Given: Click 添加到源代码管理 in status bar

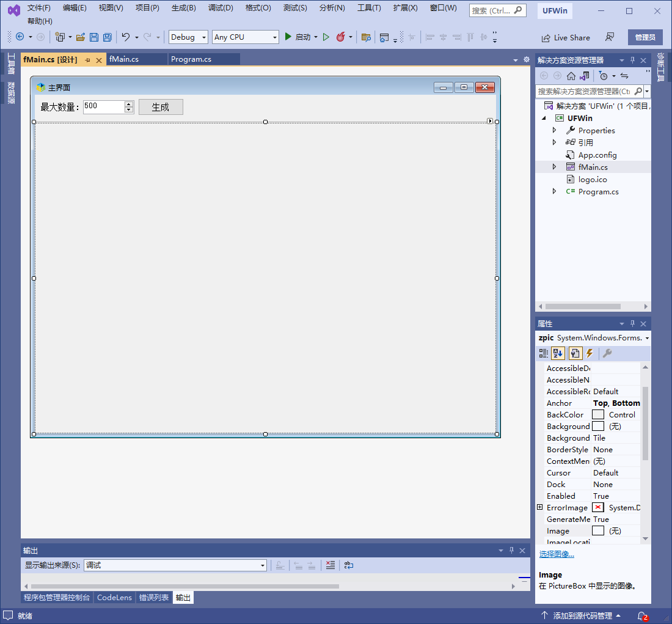Looking at the screenshot, I should (x=582, y=616).
